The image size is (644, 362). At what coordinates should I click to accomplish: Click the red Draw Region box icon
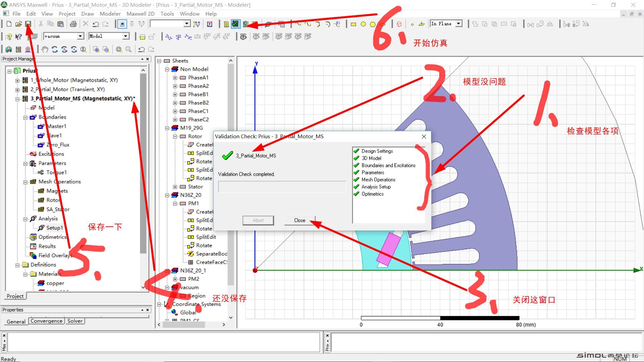[399, 24]
